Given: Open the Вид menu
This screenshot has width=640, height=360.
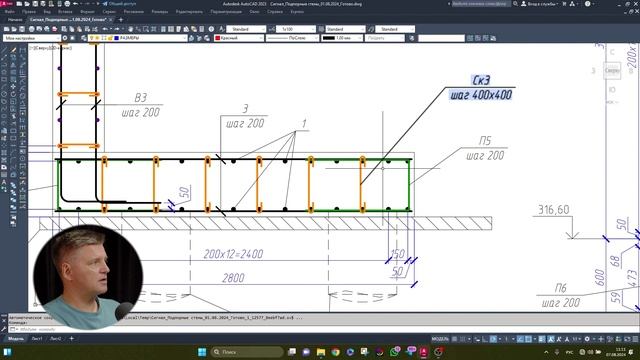Looking at the screenshot, I should tap(47, 12).
